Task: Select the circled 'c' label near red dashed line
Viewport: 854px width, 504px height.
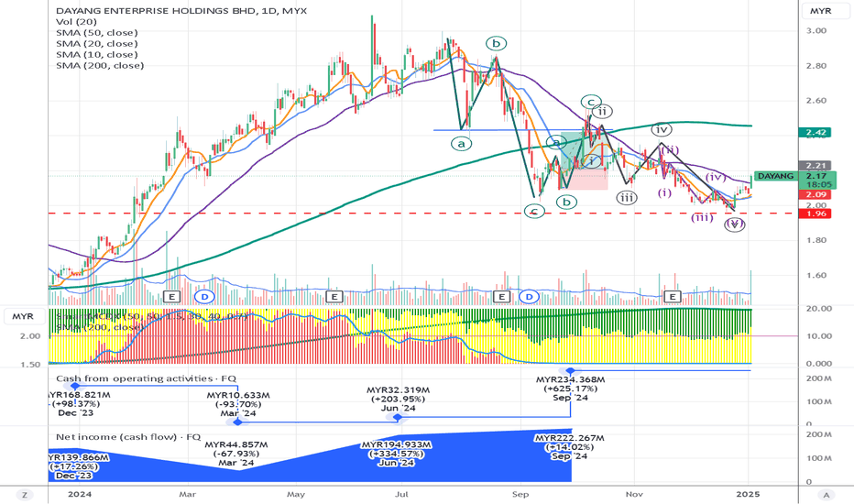Action: coord(534,212)
